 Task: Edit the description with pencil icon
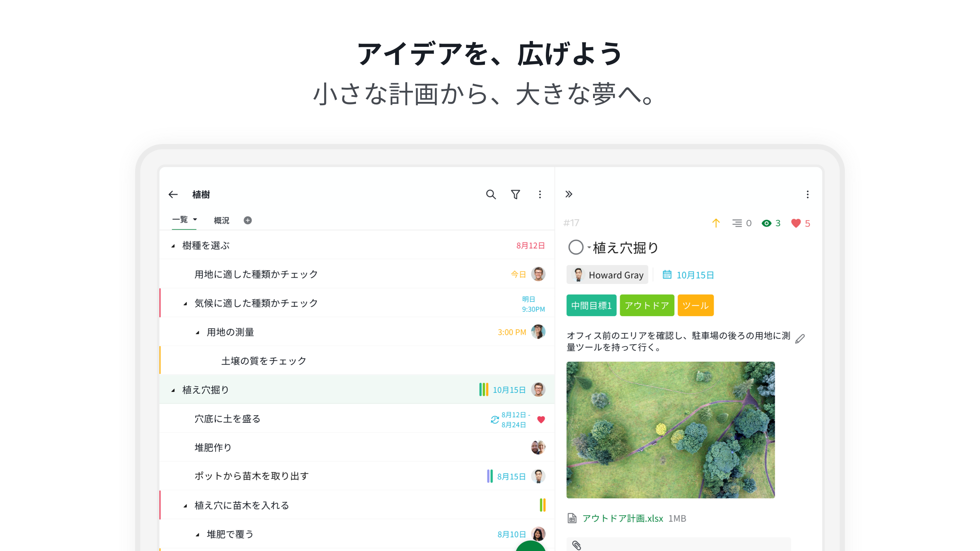[800, 339]
